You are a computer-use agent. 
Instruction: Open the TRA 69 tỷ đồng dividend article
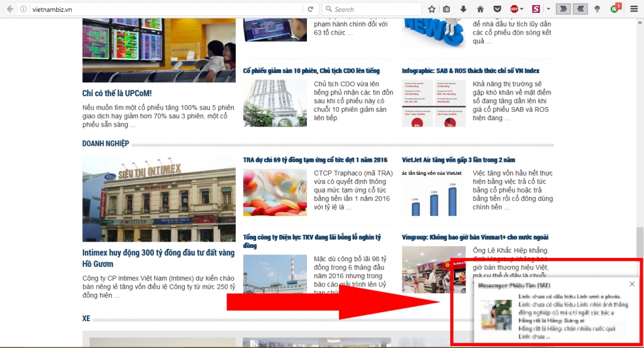point(316,160)
